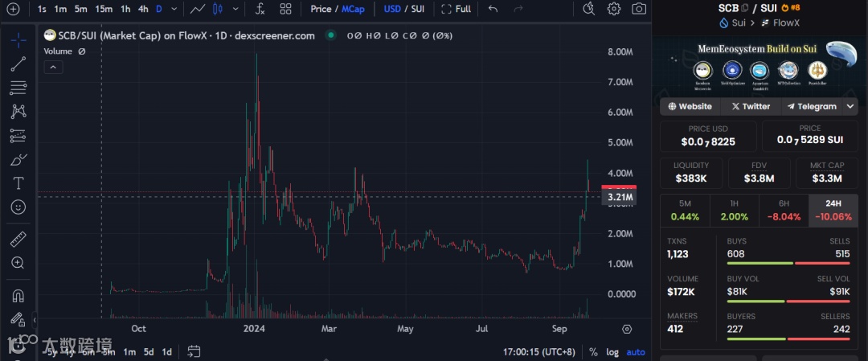
Task: Set date range to 5d
Action: pyautogui.click(x=149, y=352)
